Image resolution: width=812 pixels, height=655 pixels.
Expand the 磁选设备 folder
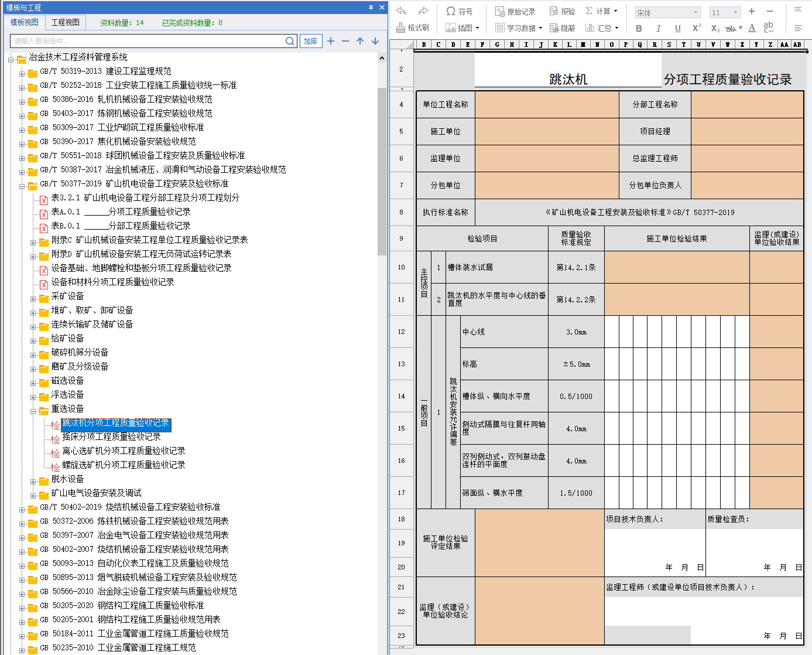tap(33, 383)
